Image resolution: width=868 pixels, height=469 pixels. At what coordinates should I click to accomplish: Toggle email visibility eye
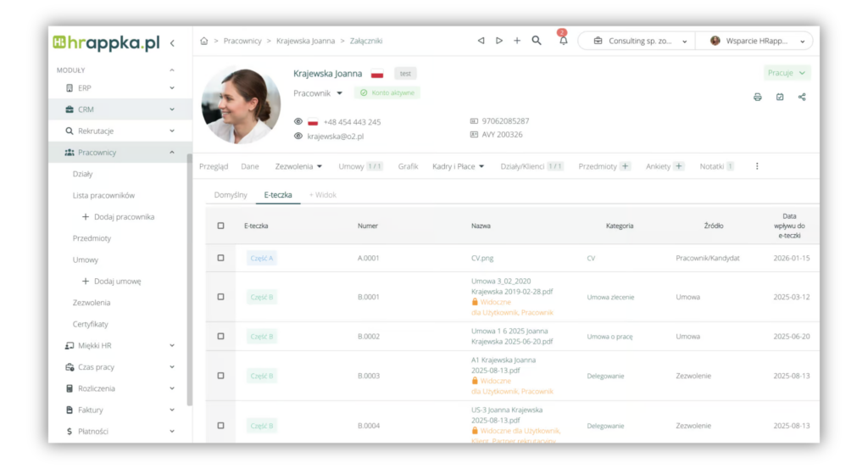[298, 136]
